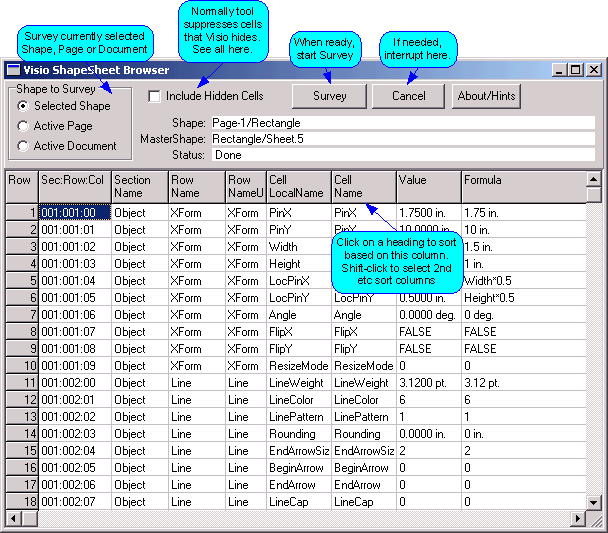The height and width of the screenshot is (533, 608).
Task: Maximize the ShapeSheet Browser window
Action: pyautogui.click(x=576, y=70)
